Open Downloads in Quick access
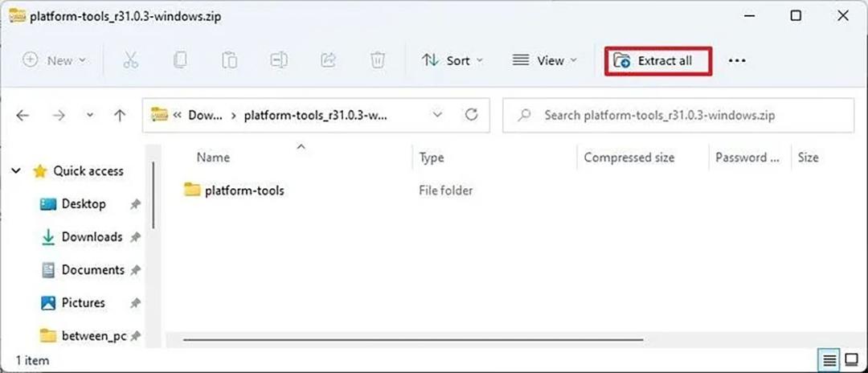 (x=92, y=237)
